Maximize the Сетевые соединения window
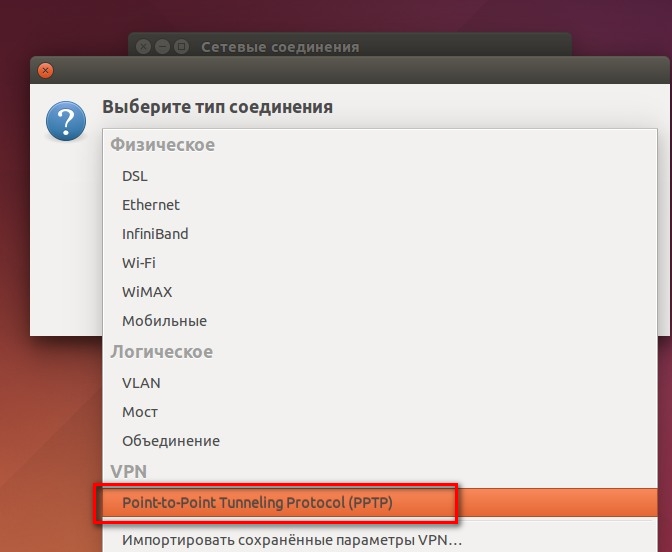Image resolution: width=672 pixels, height=552 pixels. pos(181,46)
